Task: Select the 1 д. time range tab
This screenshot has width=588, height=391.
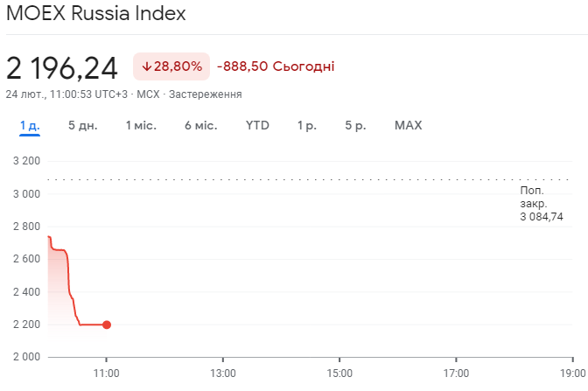Action: coord(30,126)
